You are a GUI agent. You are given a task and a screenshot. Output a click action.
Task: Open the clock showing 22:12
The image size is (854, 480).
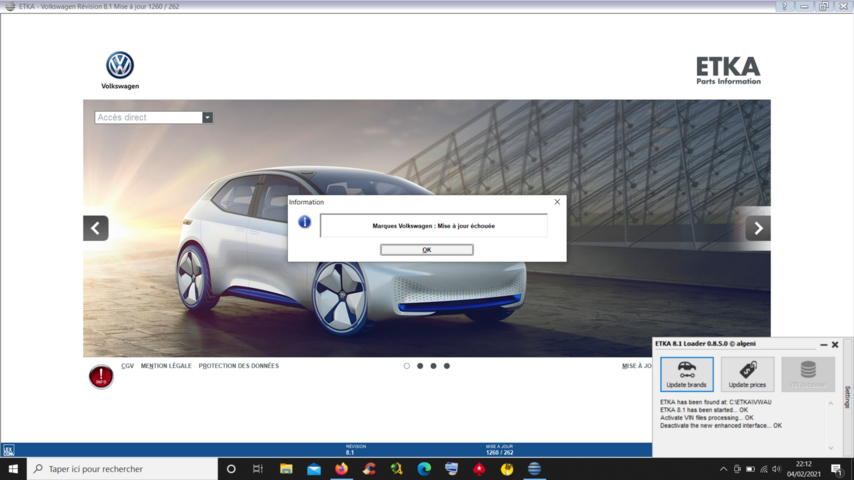click(x=803, y=469)
